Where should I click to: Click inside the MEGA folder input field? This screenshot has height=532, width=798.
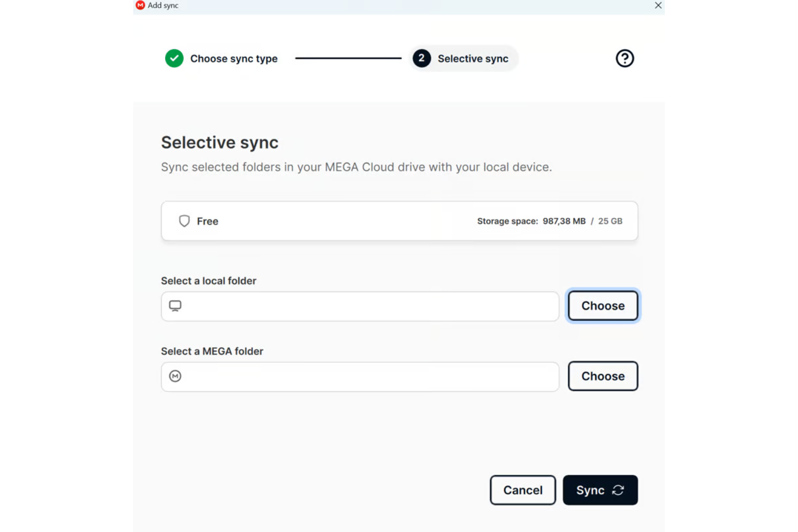pyautogui.click(x=360, y=377)
